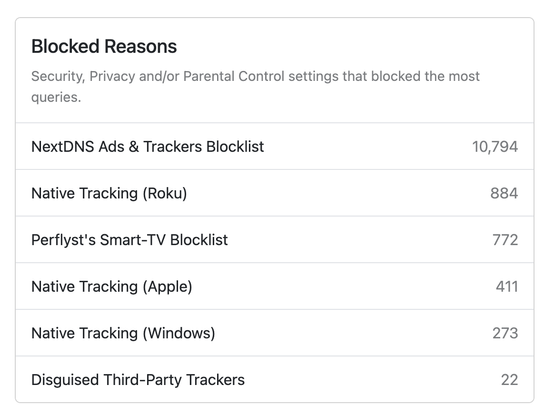This screenshot has height=415, width=555.
Task: Click the words blocked the most
Action: (x=425, y=76)
